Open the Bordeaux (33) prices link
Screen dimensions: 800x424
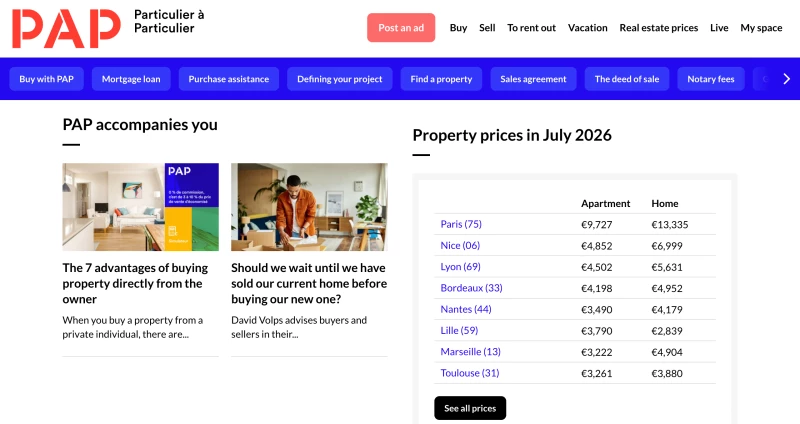(x=471, y=288)
